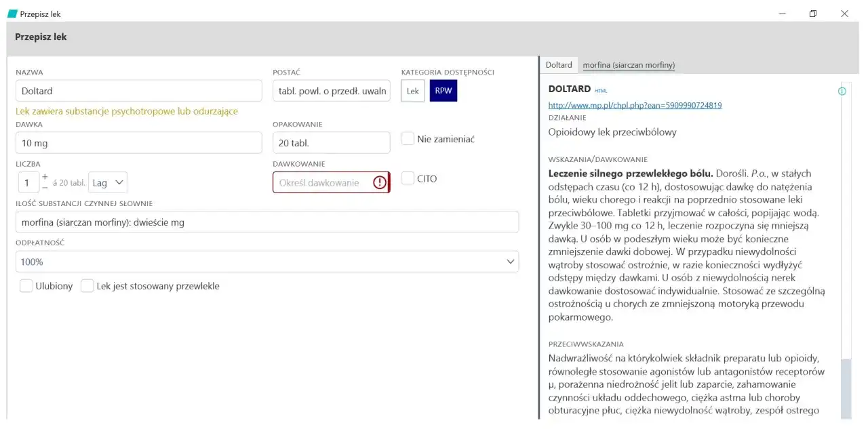The width and height of the screenshot is (868, 429).
Task: Select the Lek availability category
Action: (412, 90)
